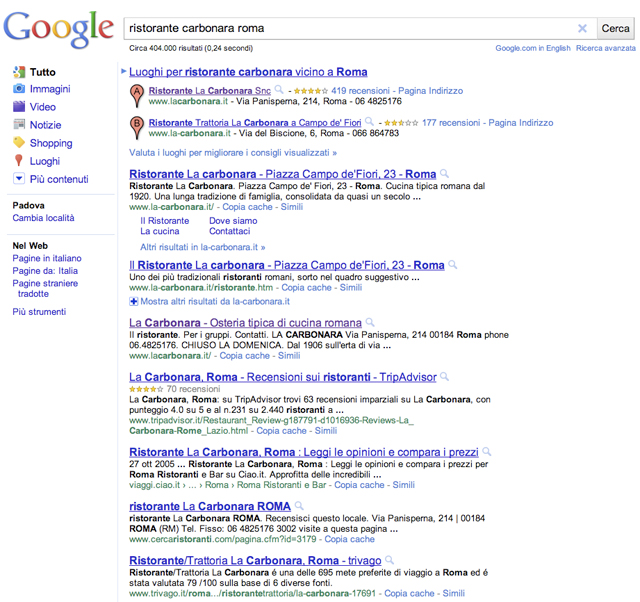
Task: Open Ristorante/Trattoria La Carbonara trivago result
Action: [x=255, y=560]
